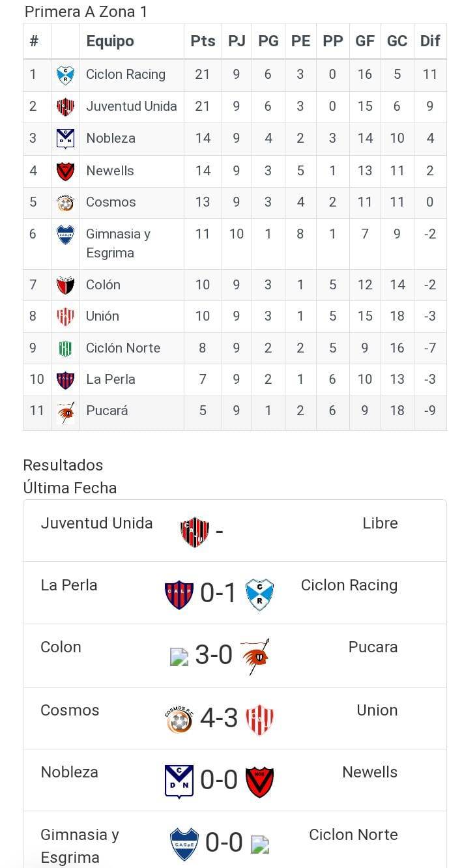Open Ciclon Racing team name in standings
462x868 pixels.
pos(126,74)
